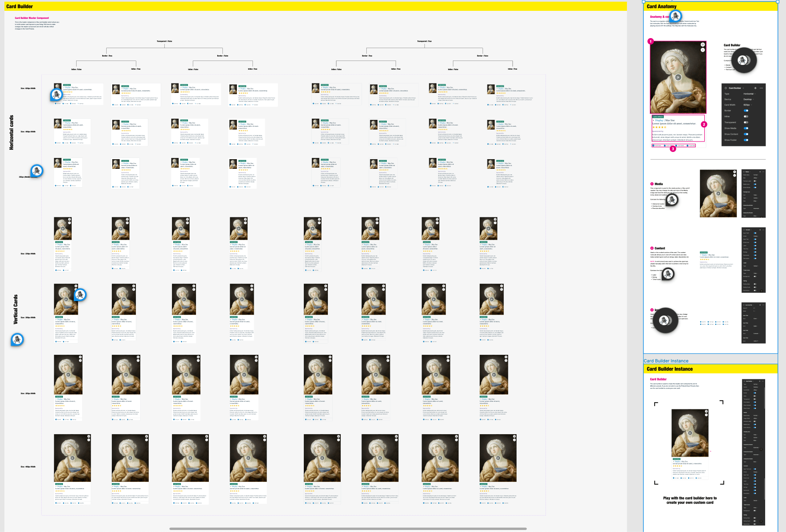Open the Device dropdown showing Desktop
The width and height of the screenshot is (786, 532).
coord(748,99)
